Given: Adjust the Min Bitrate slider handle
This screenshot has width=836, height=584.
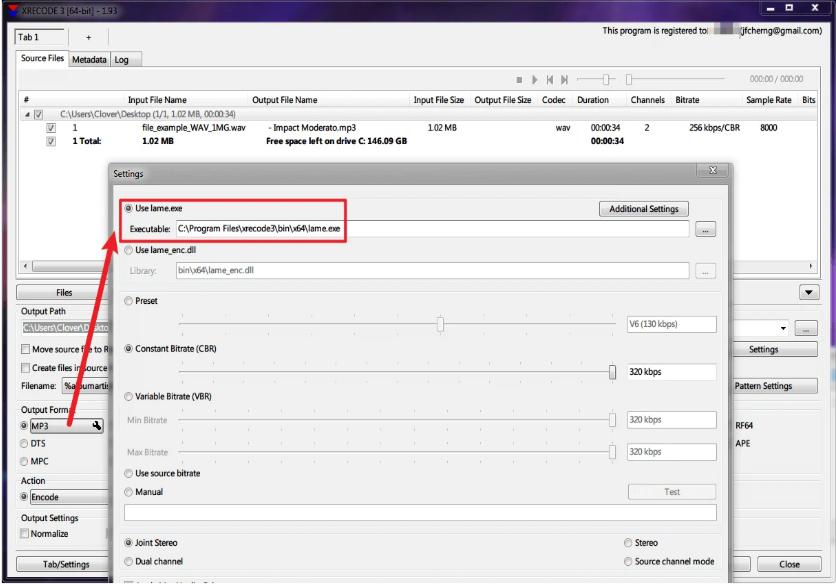Looking at the screenshot, I should point(612,420).
